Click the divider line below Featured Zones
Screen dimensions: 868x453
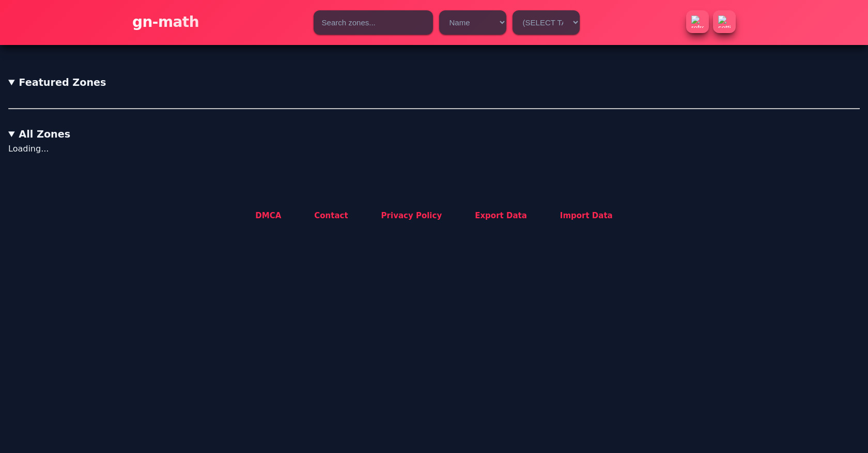(434, 109)
